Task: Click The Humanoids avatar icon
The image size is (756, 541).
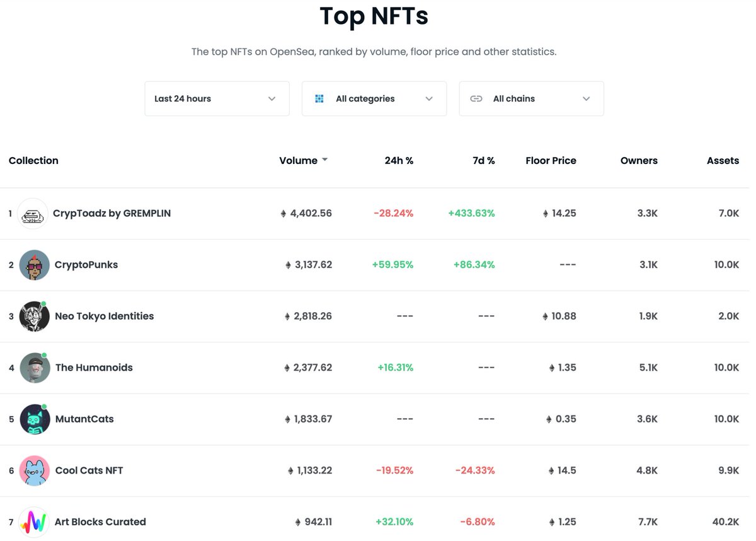Action: pos(34,368)
